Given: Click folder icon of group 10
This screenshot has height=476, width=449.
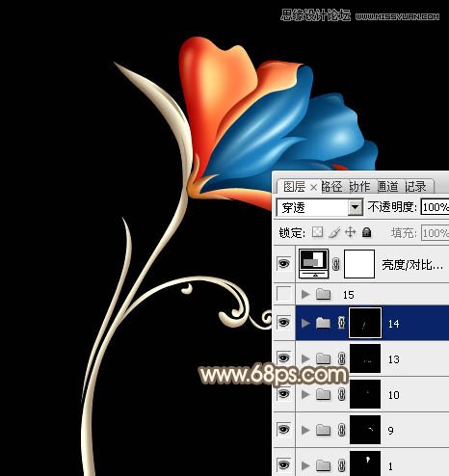Looking at the screenshot, I should [x=323, y=394].
